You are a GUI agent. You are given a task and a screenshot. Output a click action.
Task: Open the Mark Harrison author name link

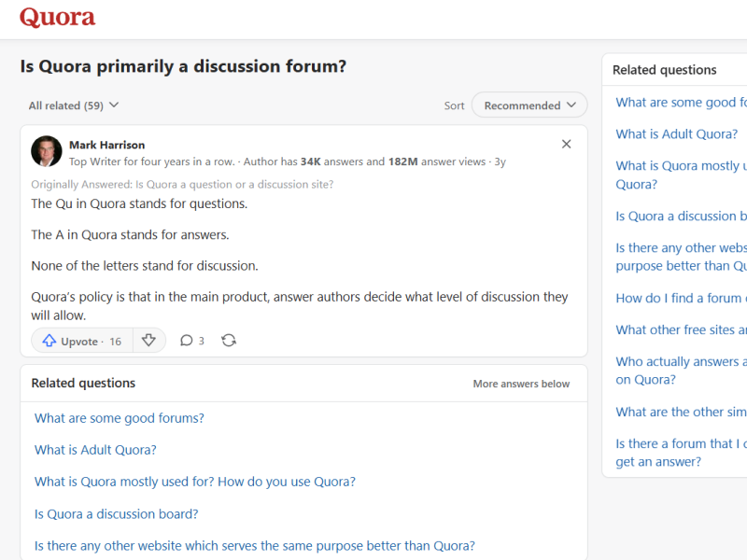point(106,145)
